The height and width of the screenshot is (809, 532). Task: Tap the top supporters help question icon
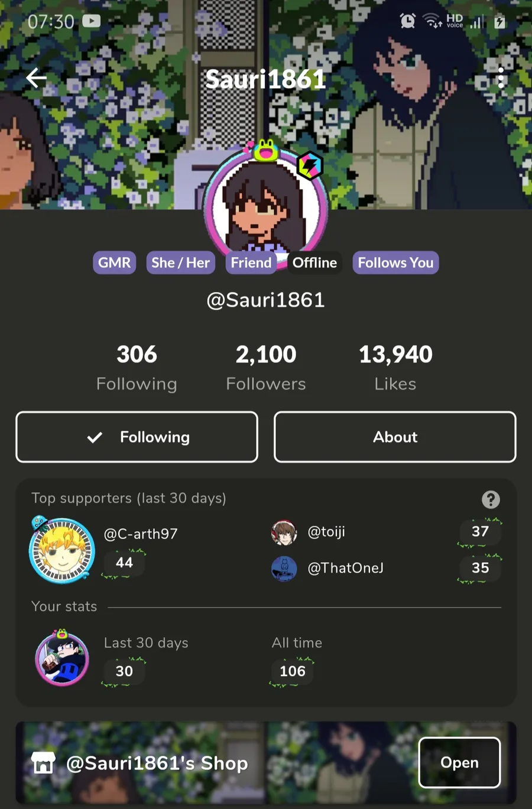click(x=491, y=499)
